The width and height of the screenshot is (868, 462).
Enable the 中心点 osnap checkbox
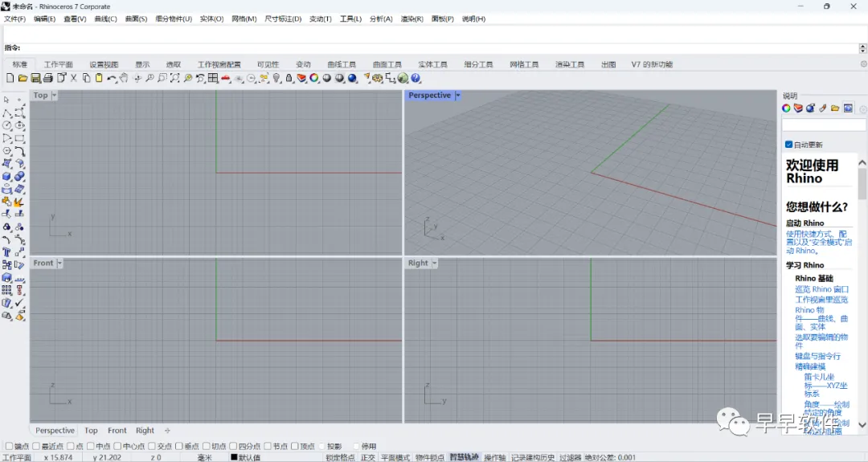(x=117, y=446)
